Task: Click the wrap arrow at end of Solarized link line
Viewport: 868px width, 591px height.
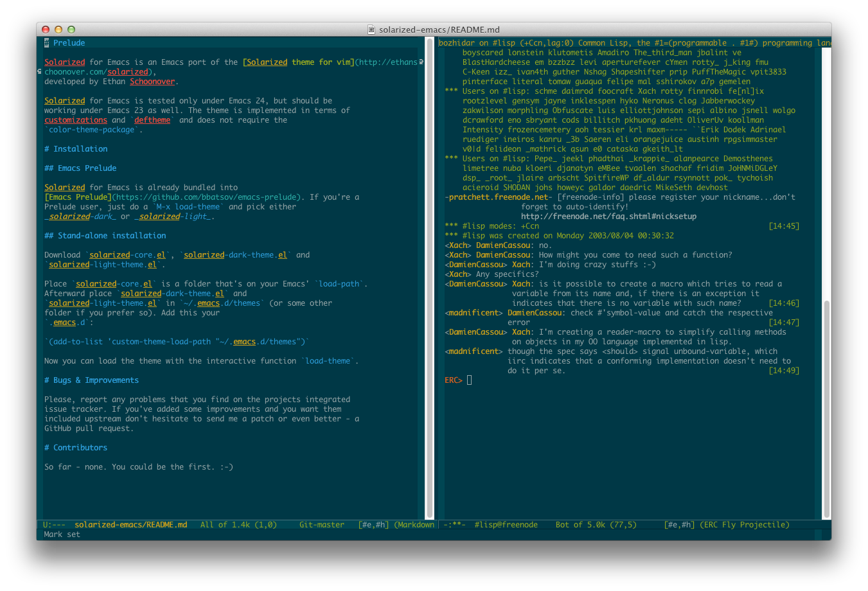Action: coord(420,62)
